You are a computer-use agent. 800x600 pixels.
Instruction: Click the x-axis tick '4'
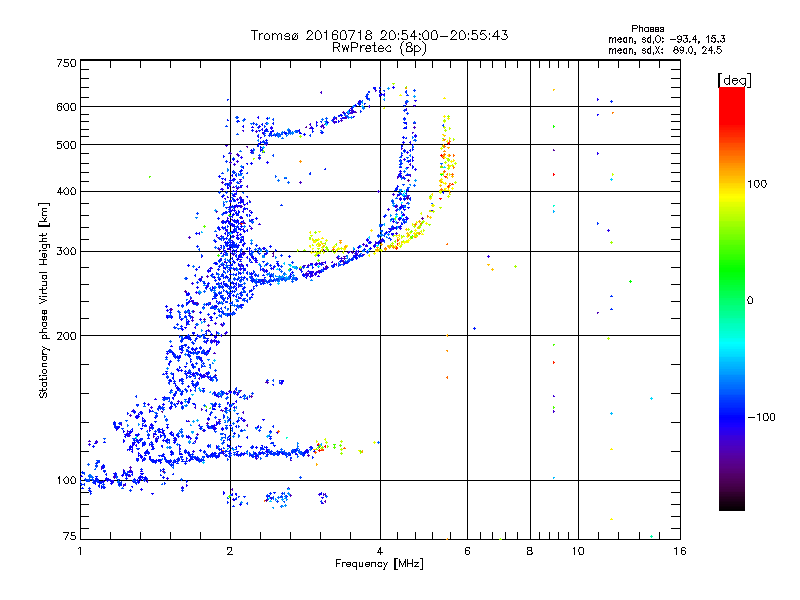coord(380,551)
